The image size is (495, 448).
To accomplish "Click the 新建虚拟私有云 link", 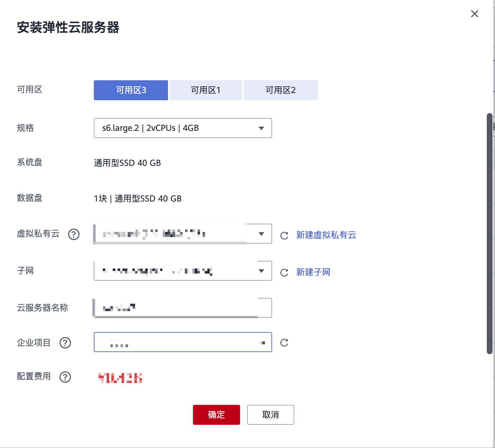I will (326, 235).
